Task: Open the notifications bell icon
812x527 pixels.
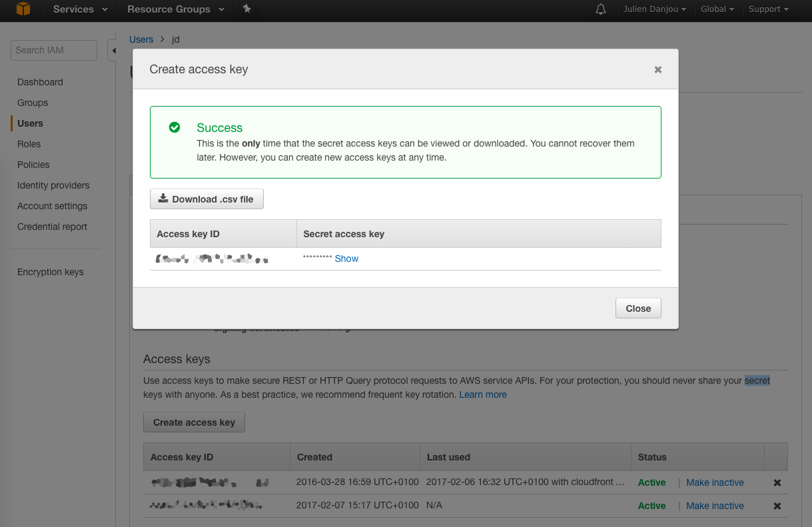Action: coord(601,9)
